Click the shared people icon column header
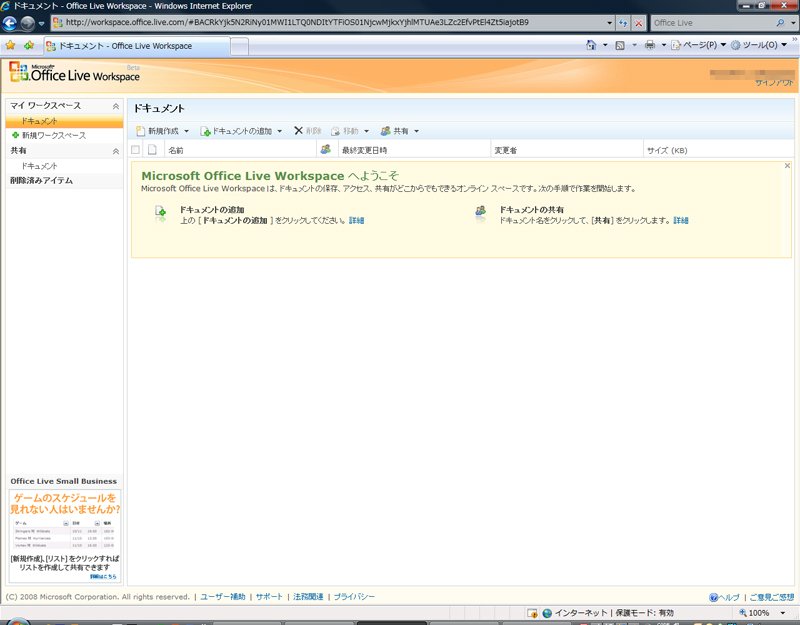Image resolution: width=800 pixels, height=625 pixels. [326, 149]
